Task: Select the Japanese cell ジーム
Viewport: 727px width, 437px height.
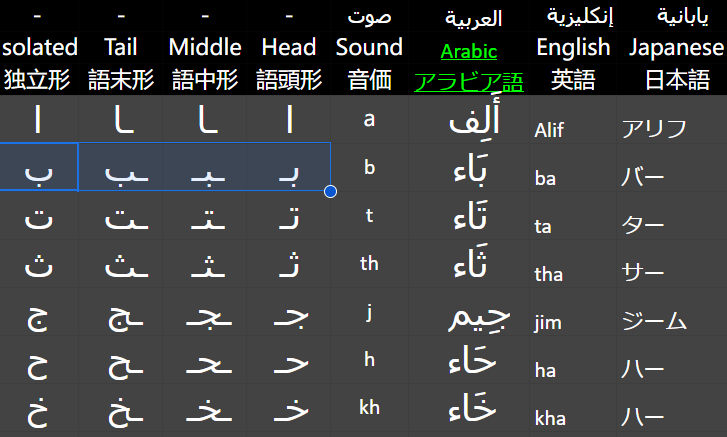Action: (x=671, y=321)
